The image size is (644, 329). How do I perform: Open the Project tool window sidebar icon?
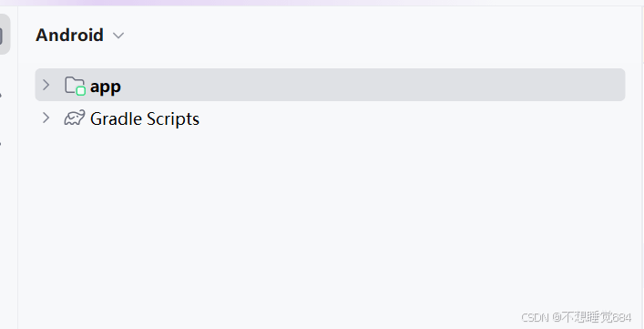point(5,35)
